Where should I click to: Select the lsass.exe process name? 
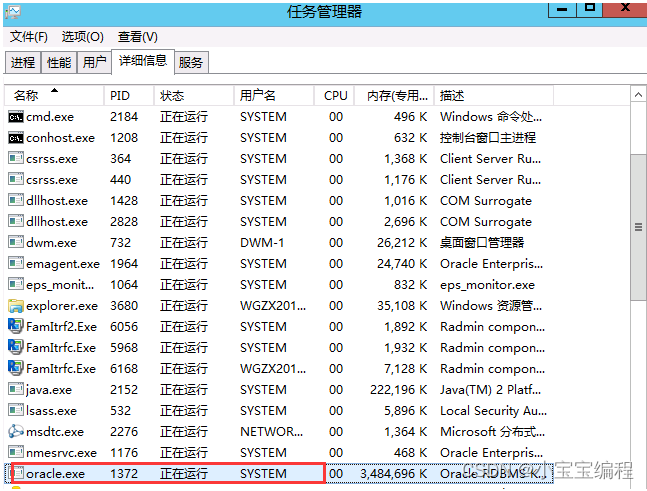[51, 411]
